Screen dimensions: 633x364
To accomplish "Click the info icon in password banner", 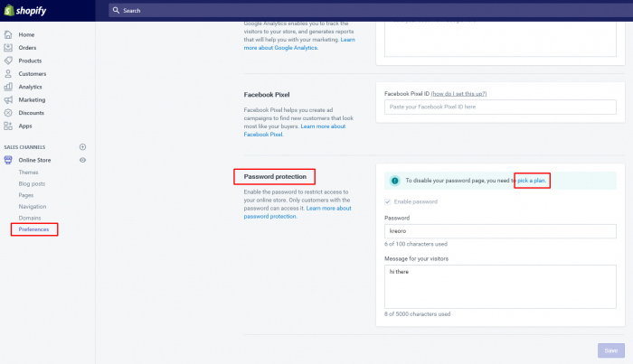I will tap(395, 181).
